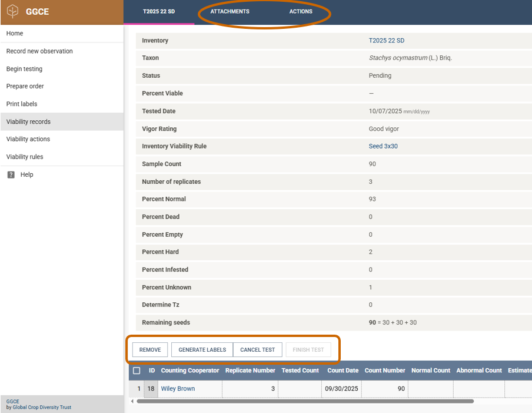Open Prepare order from sidebar

coord(25,86)
